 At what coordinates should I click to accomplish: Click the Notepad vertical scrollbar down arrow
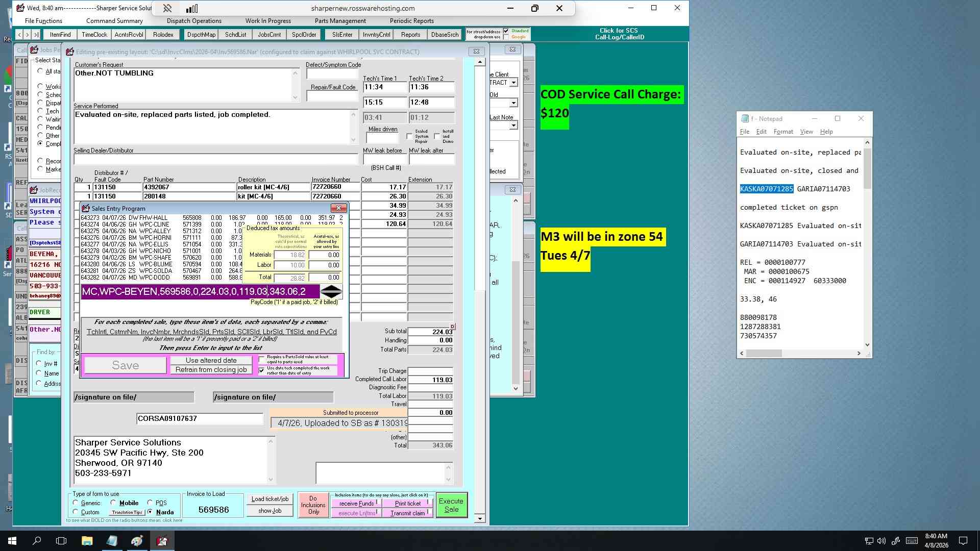click(x=867, y=345)
